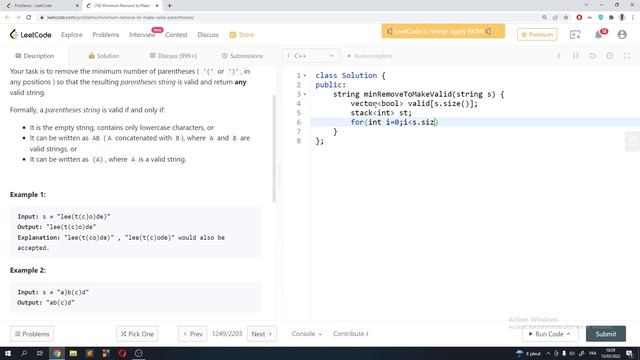Viewport: 640px width, 360px height.
Task: Click the editor info icon
Action: 558,56
